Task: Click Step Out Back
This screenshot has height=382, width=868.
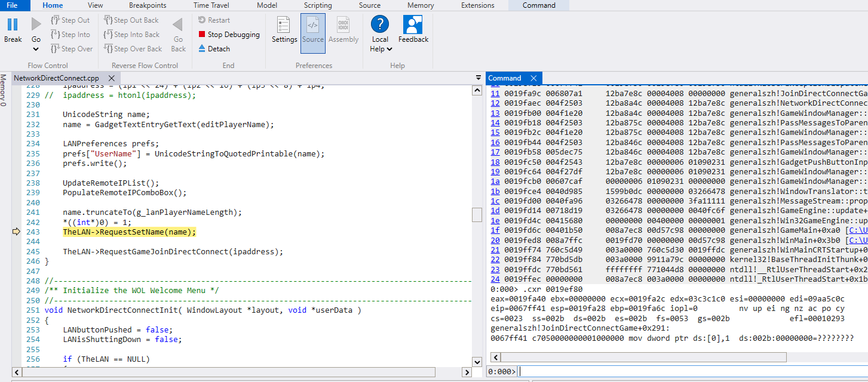Action: pos(131,20)
